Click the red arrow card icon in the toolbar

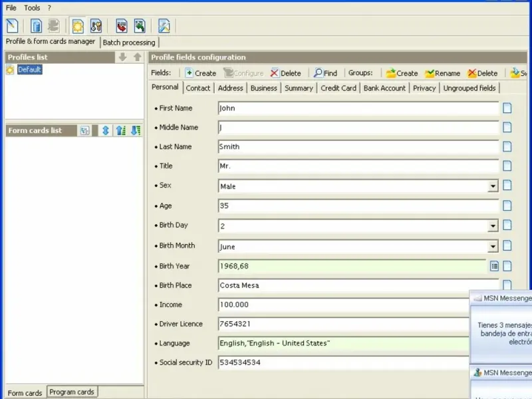click(x=121, y=26)
